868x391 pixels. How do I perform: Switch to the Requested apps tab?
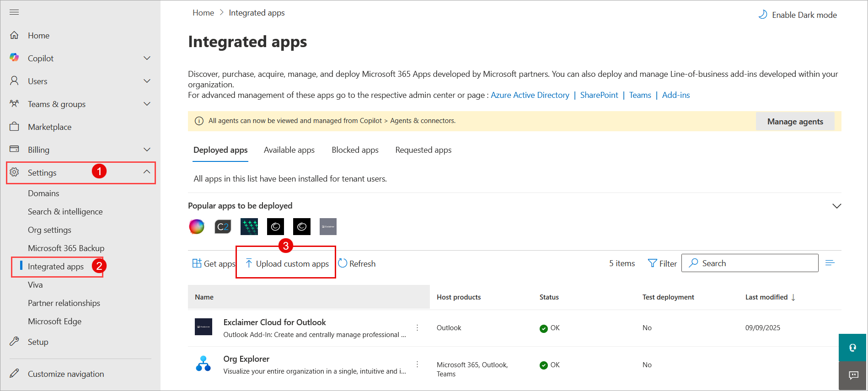(423, 150)
